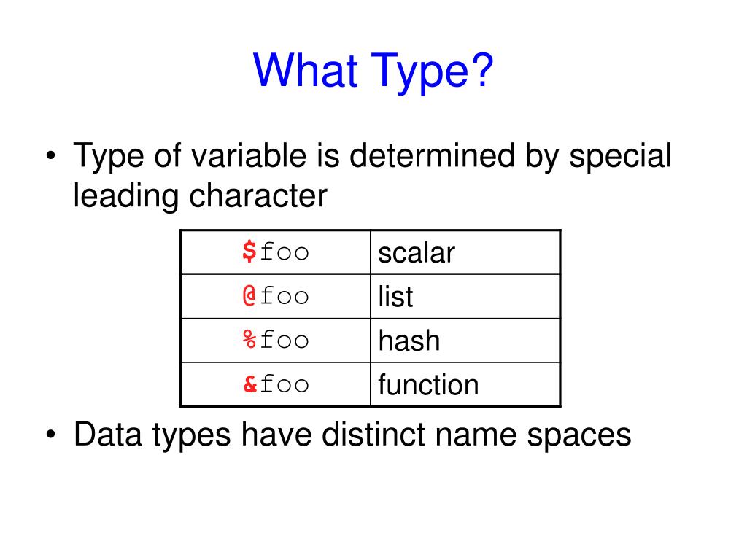
Task: Click the red dollar sign before foo
Action: (x=249, y=252)
